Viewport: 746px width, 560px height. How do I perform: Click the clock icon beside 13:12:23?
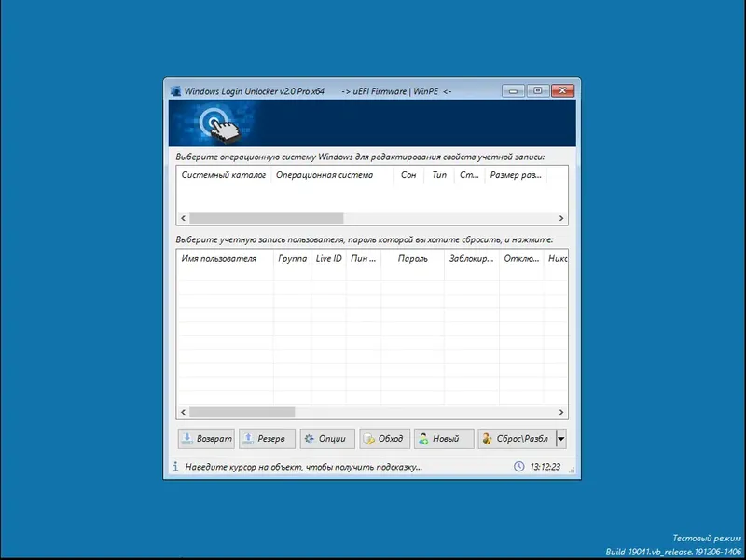519,466
